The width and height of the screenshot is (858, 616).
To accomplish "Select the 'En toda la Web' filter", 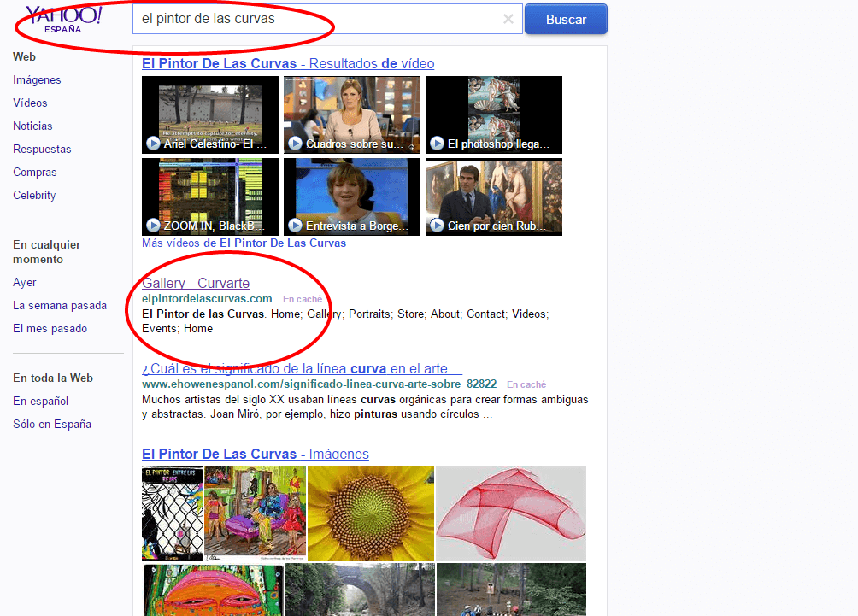I will click(x=53, y=378).
